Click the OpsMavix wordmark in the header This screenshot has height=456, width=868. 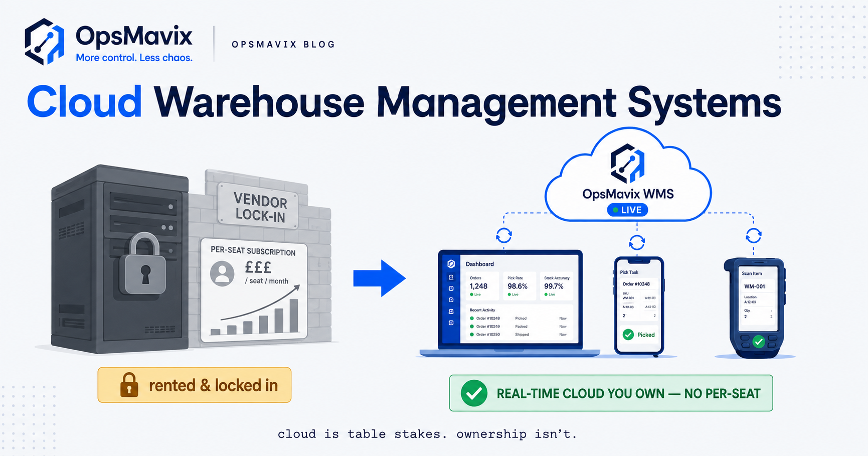pos(134,36)
